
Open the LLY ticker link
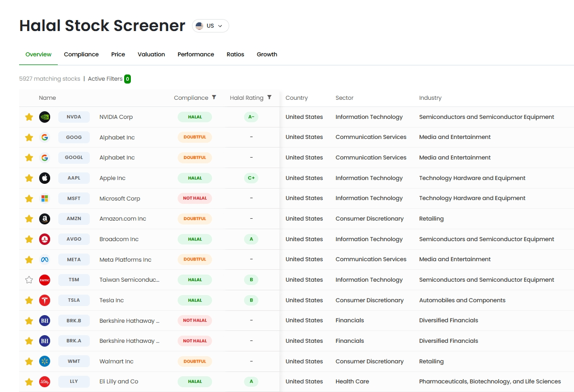[74, 381]
